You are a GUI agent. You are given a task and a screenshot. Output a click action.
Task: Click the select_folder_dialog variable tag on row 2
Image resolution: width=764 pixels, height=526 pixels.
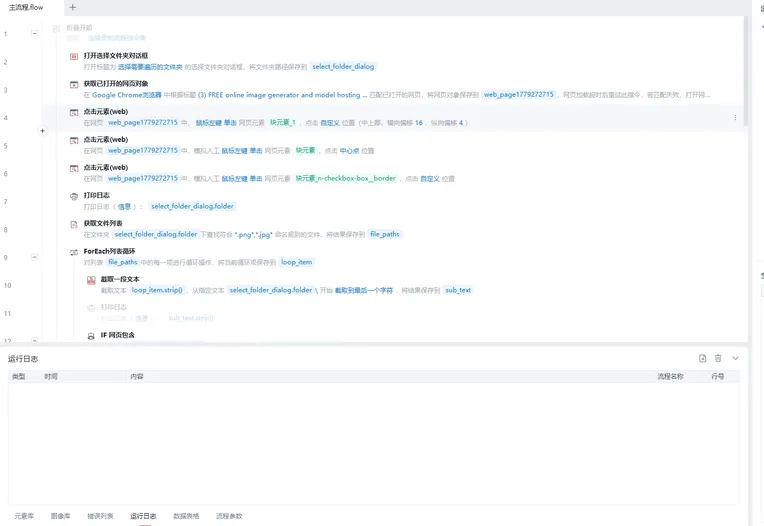[343, 67]
